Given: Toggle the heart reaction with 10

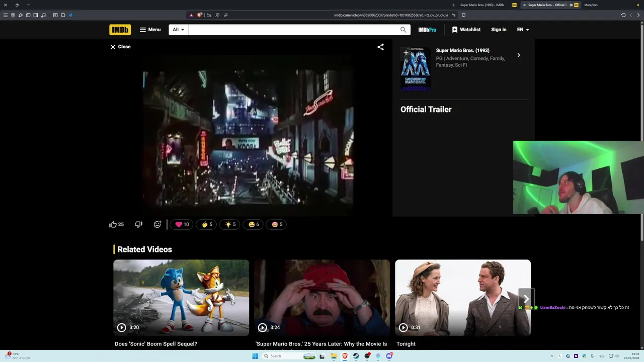Looking at the screenshot, I should (x=182, y=224).
